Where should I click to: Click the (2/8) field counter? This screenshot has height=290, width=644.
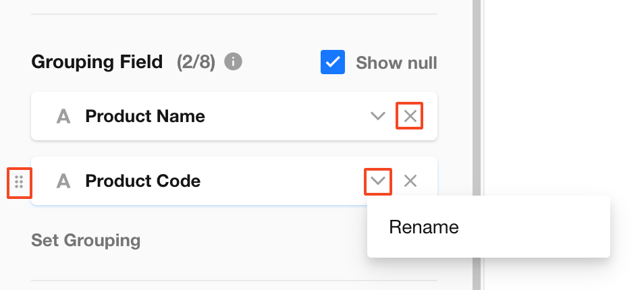[x=196, y=62]
